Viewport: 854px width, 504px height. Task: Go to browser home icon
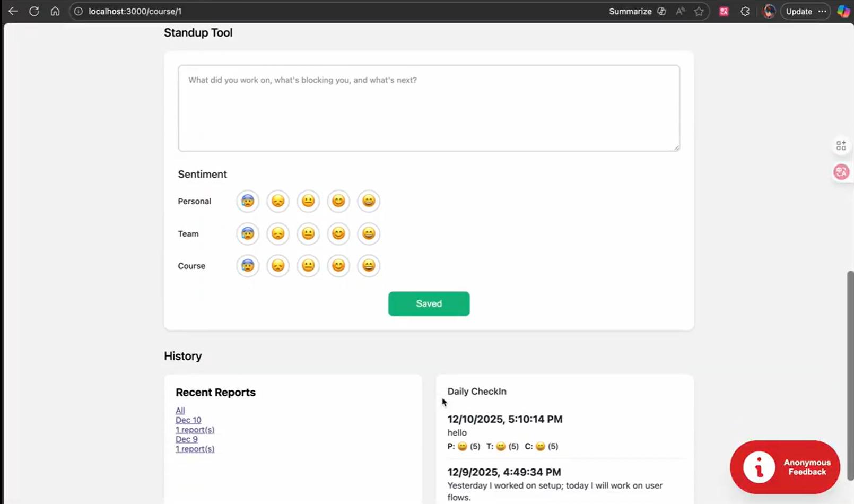[x=55, y=11]
